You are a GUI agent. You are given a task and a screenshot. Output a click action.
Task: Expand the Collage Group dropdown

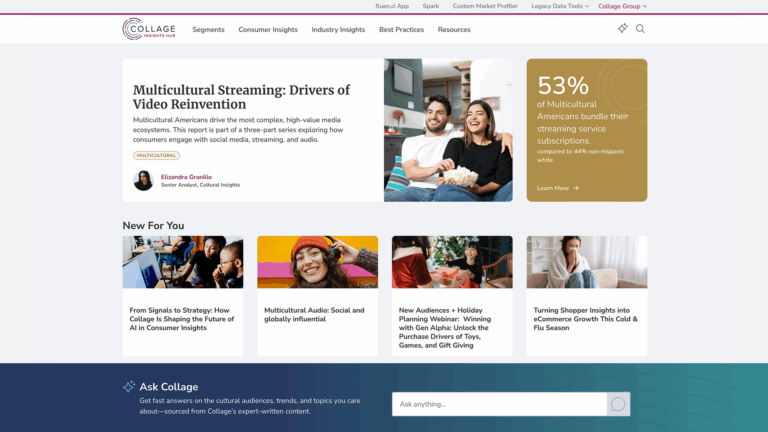pos(622,6)
